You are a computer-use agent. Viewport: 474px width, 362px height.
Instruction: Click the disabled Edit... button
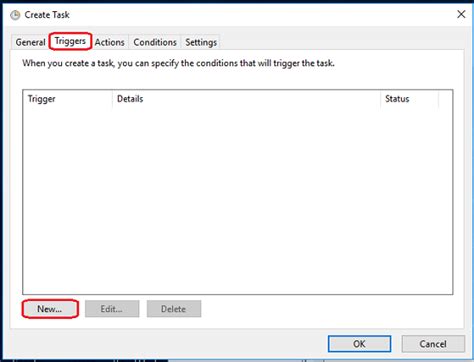coord(112,309)
